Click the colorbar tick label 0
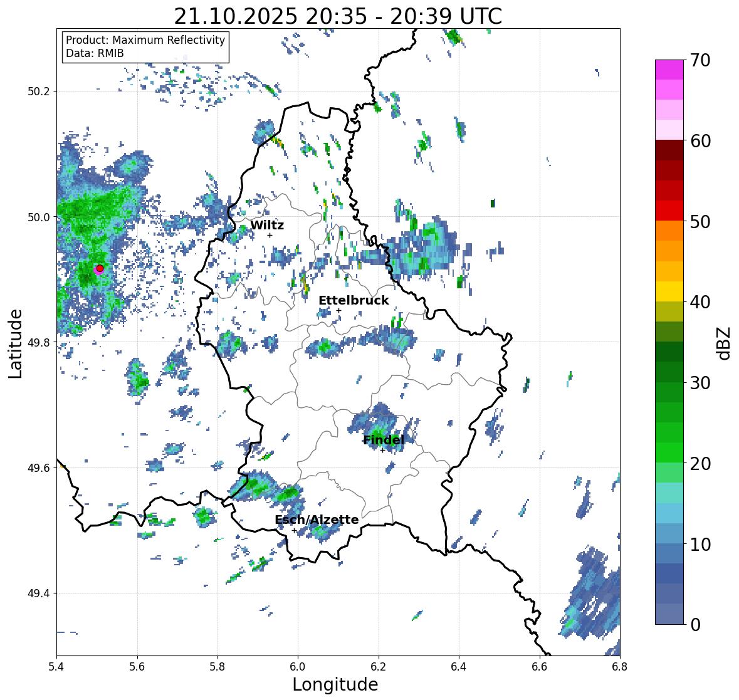Screen dimensions: 739x700 [695, 625]
